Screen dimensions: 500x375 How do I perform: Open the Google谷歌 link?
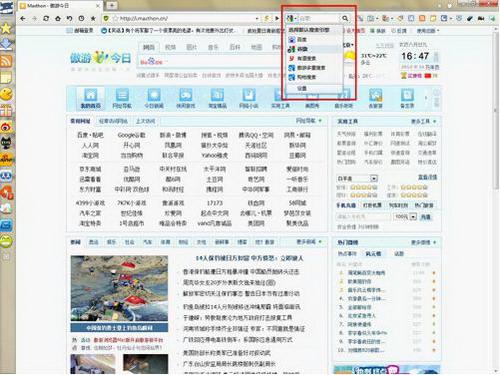[x=131, y=135]
